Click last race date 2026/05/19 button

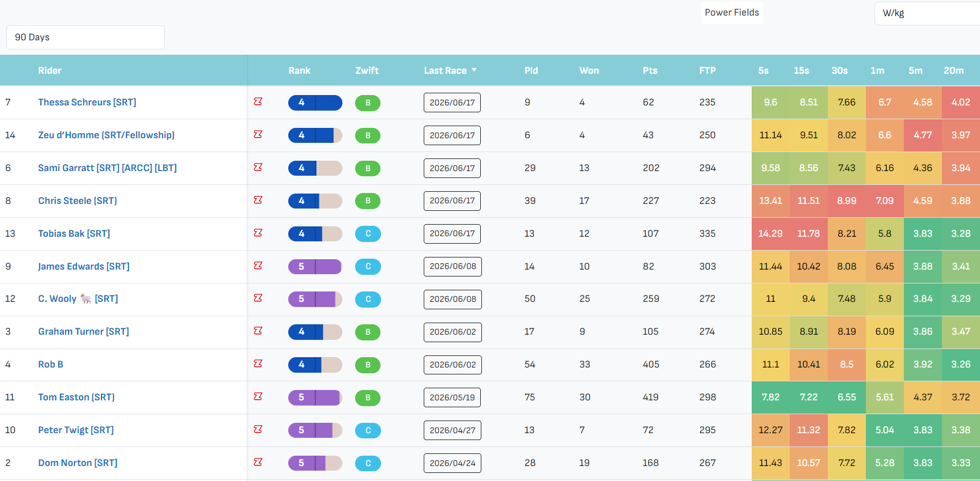coord(452,397)
